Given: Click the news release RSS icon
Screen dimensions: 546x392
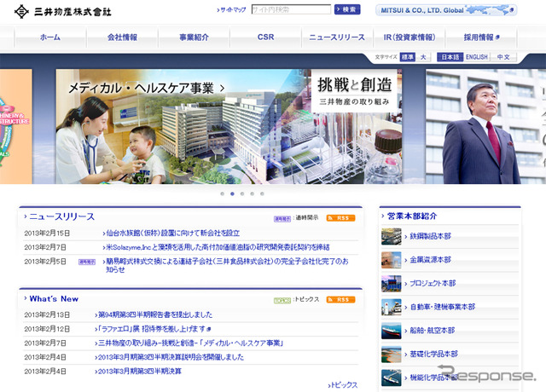Looking at the screenshot, I should [340, 218].
